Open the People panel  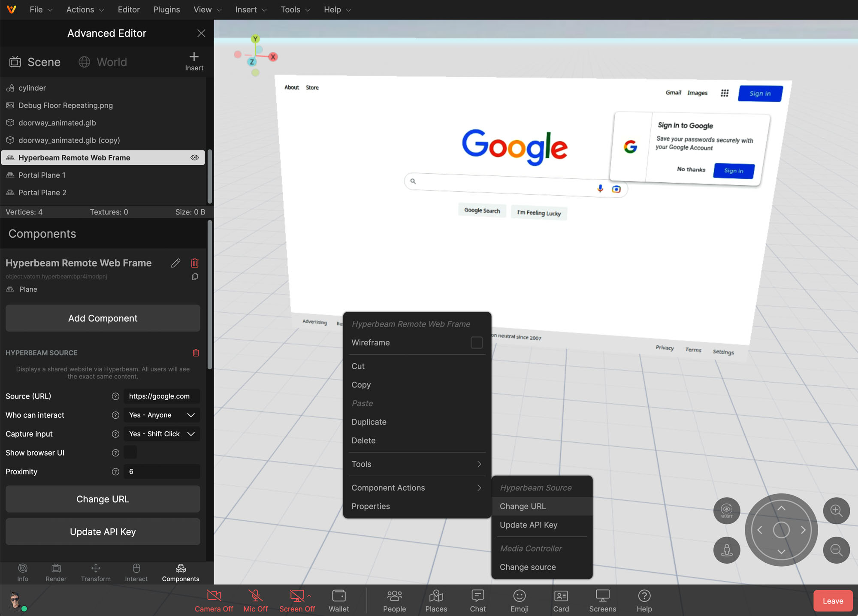394,601
